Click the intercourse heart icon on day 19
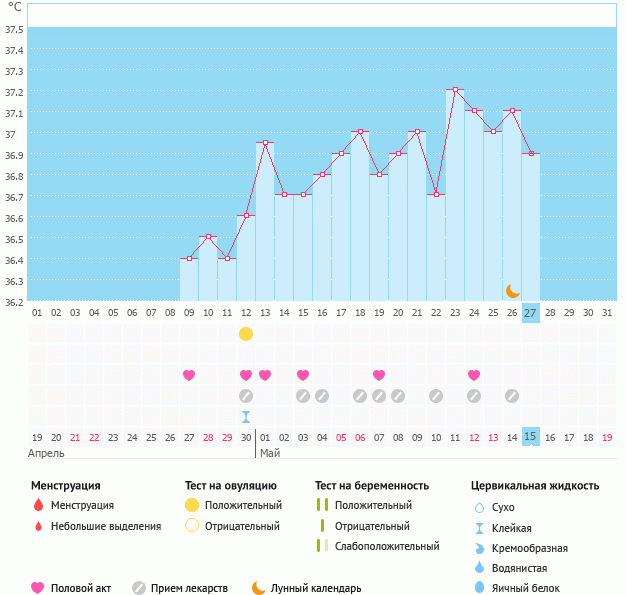The height and width of the screenshot is (595, 626). point(379,375)
